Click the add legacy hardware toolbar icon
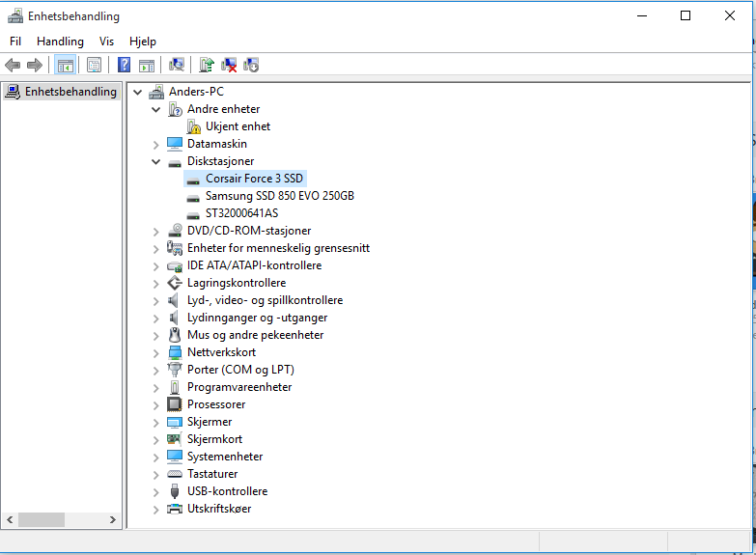Screen dimensions: 756x555 [251, 65]
